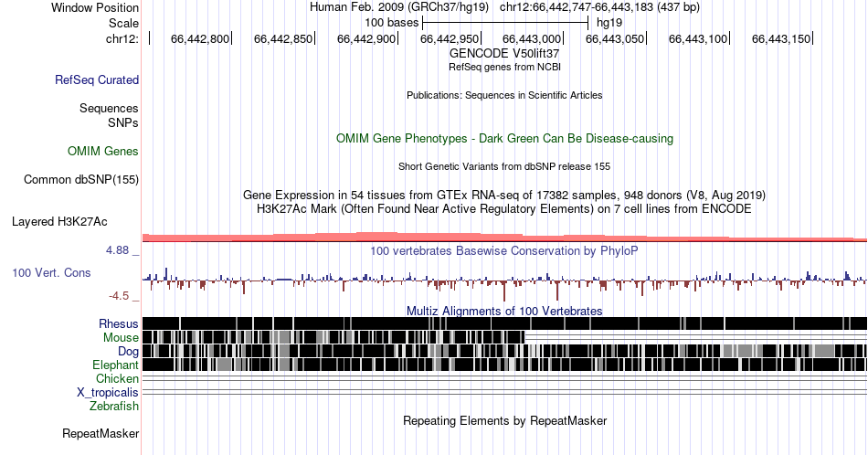868x455 pixels.
Task: Click the Elephant alignment block track
Action: pos(504,365)
